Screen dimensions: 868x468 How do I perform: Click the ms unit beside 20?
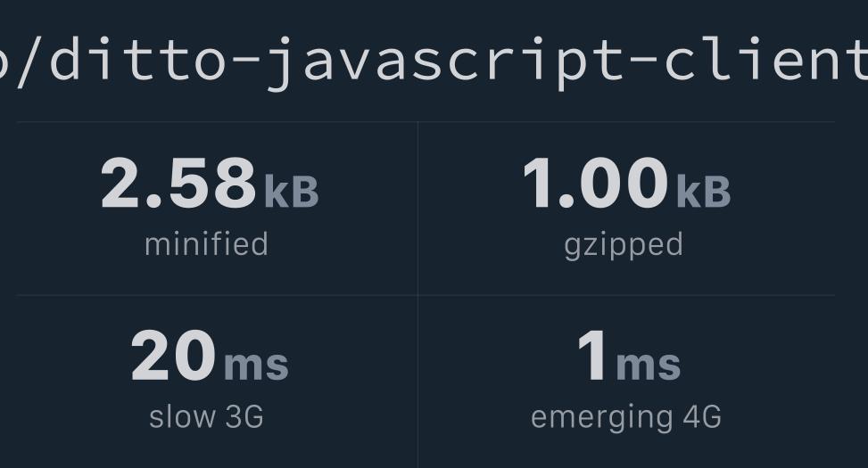click(x=256, y=365)
